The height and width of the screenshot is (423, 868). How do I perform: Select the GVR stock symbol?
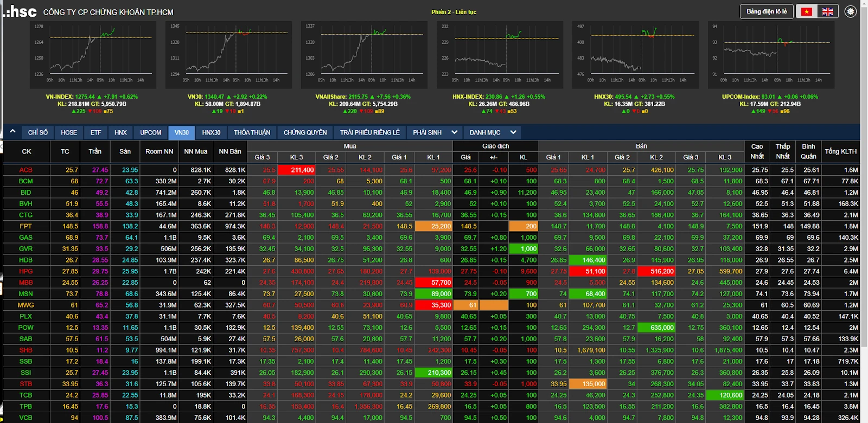pyautogui.click(x=26, y=249)
